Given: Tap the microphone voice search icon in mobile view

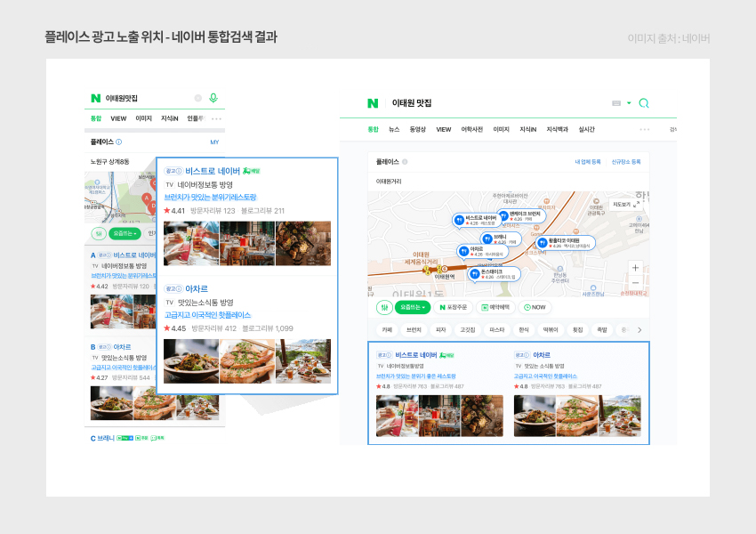Looking at the screenshot, I should click(x=213, y=98).
